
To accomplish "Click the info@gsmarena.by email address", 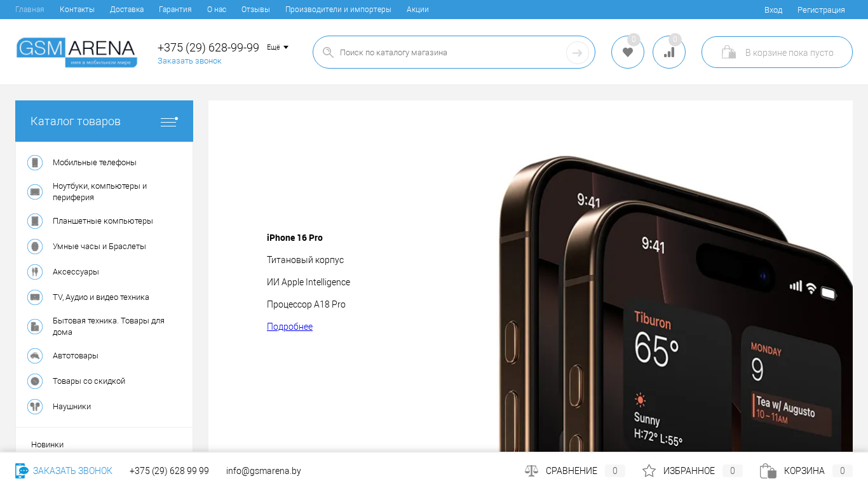I will (264, 471).
